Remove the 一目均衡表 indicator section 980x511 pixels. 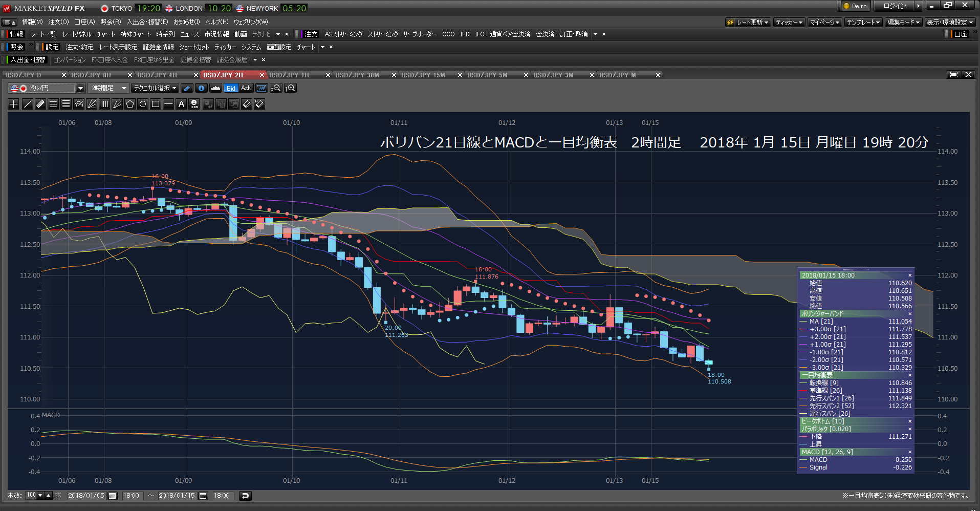[910, 375]
